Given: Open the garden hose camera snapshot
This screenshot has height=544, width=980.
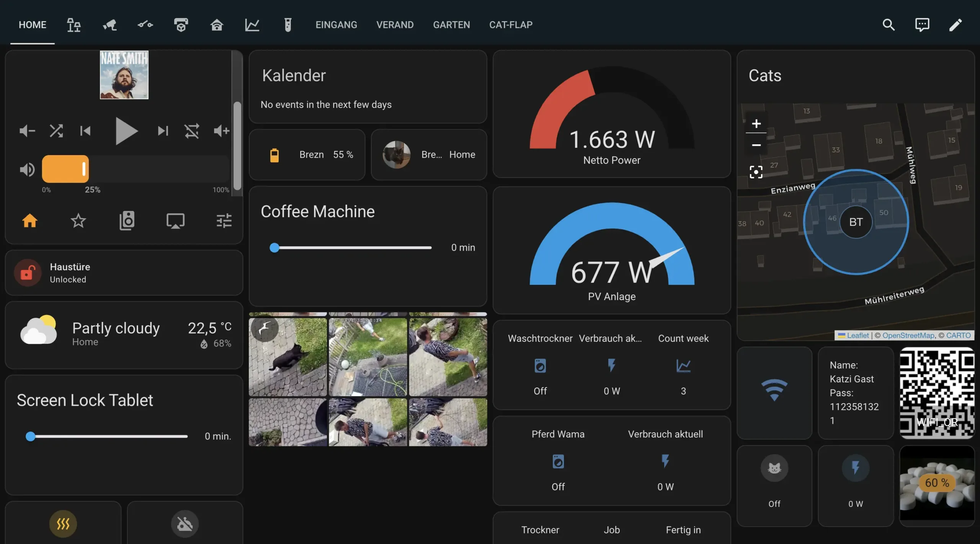Looking at the screenshot, I should pyautogui.click(x=368, y=357).
